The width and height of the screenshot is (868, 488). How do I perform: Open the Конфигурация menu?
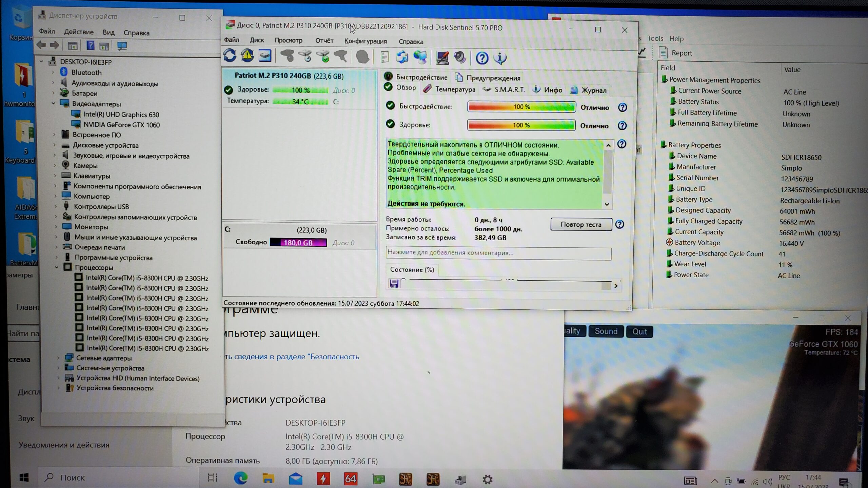click(365, 41)
